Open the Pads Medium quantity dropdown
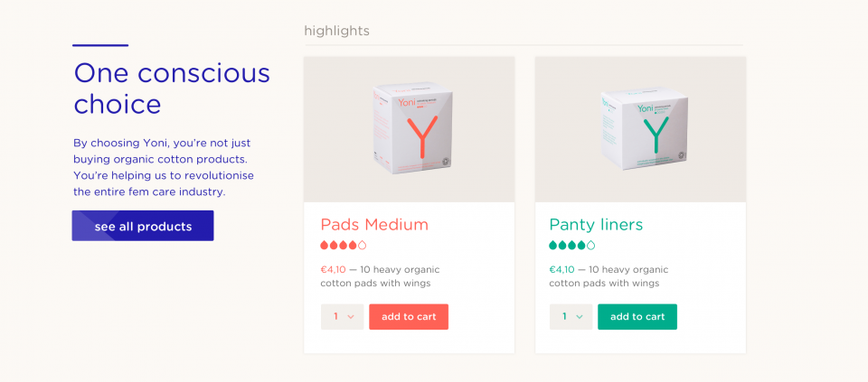 click(342, 317)
